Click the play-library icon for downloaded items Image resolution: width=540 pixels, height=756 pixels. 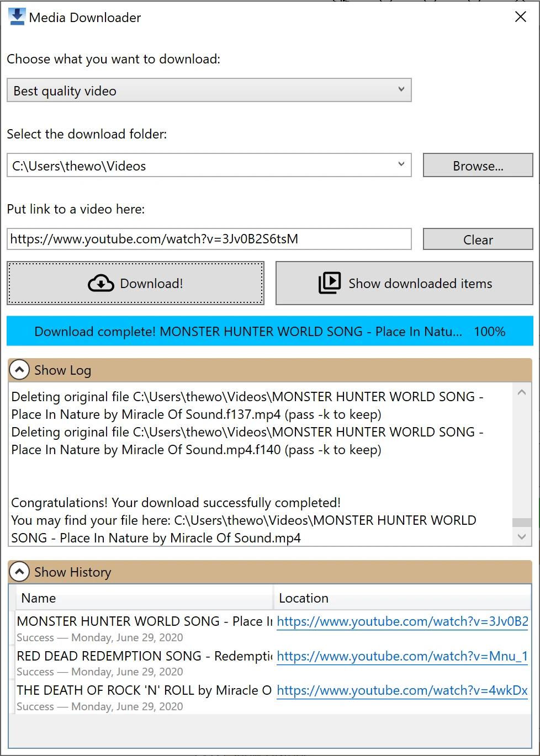[330, 283]
